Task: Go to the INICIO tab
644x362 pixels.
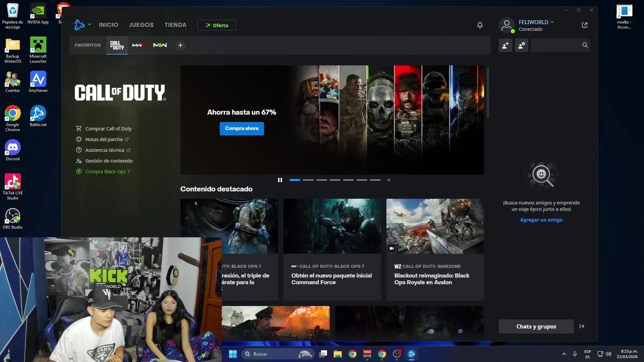Action: [109, 25]
